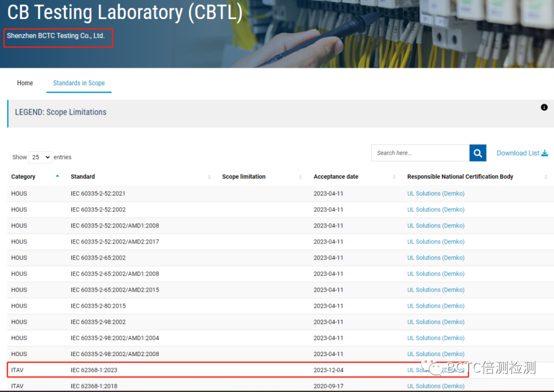Click ITAV category of IEC 62368-1:2023 row
This screenshot has width=554, height=392.
[17, 370]
